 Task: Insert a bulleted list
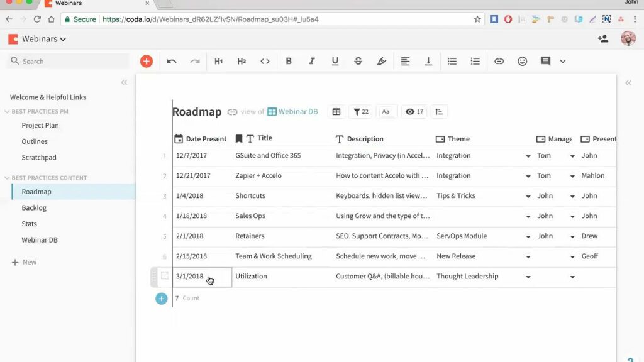click(x=452, y=61)
